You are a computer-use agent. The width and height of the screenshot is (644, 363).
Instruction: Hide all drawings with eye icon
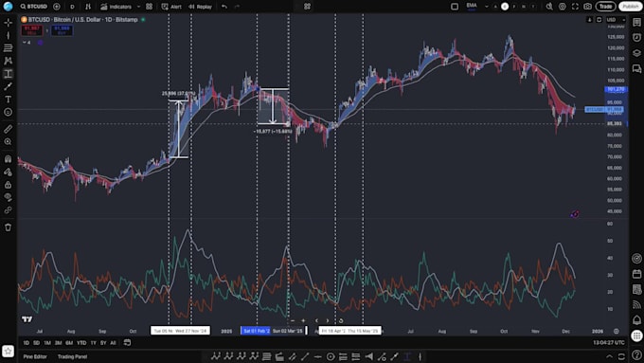pyautogui.click(x=8, y=197)
